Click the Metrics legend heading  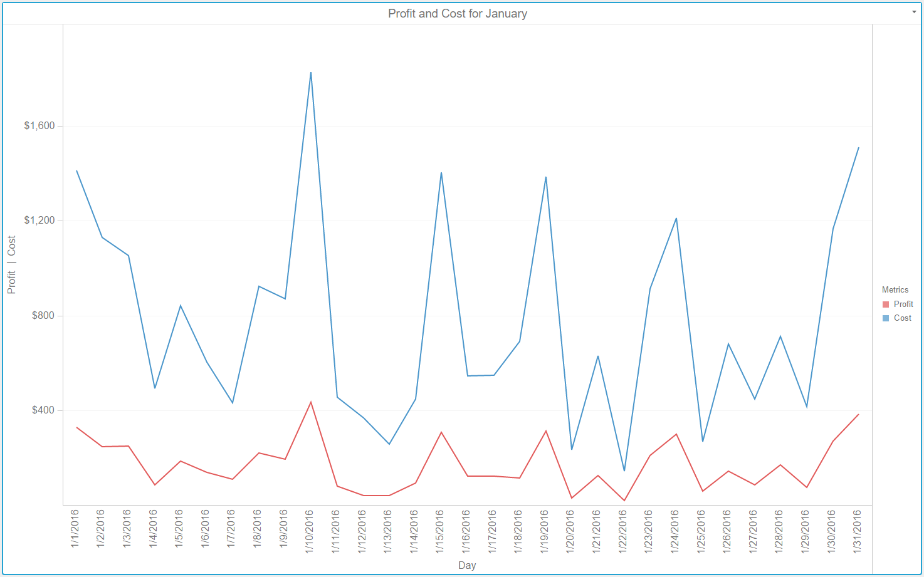[895, 290]
